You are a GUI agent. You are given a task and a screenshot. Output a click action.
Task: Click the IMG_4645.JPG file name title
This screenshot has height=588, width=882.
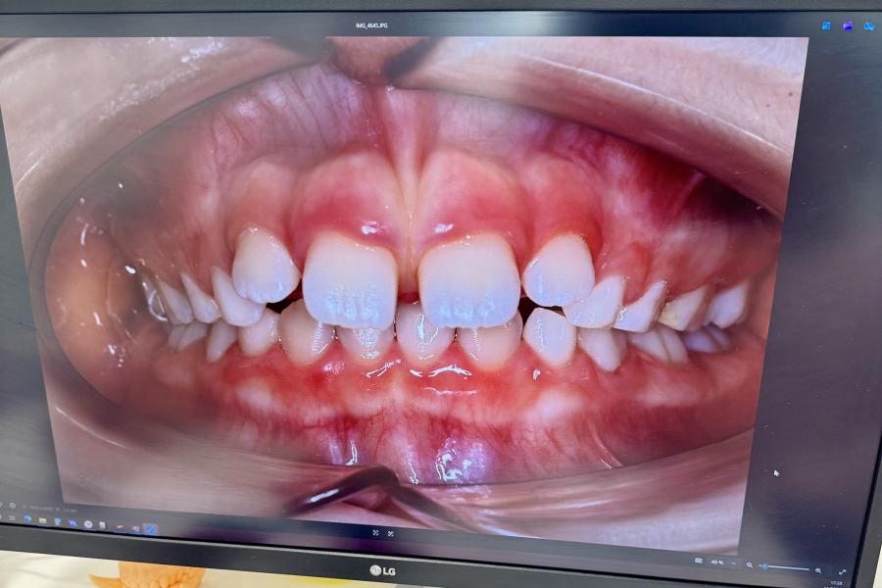(371, 25)
